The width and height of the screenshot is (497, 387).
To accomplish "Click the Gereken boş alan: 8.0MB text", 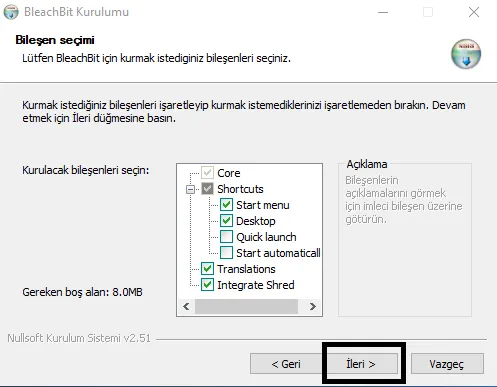I will pos(82,292).
